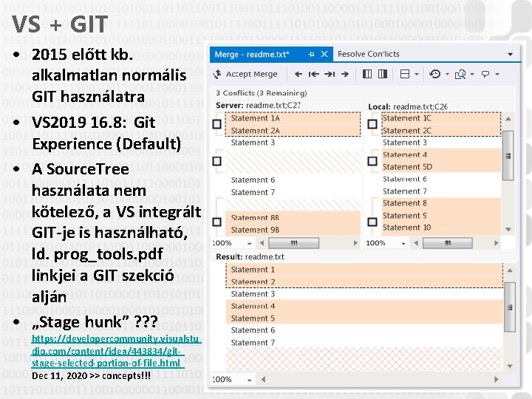
Task: Click Local line Statement 10
Action: tap(406, 228)
